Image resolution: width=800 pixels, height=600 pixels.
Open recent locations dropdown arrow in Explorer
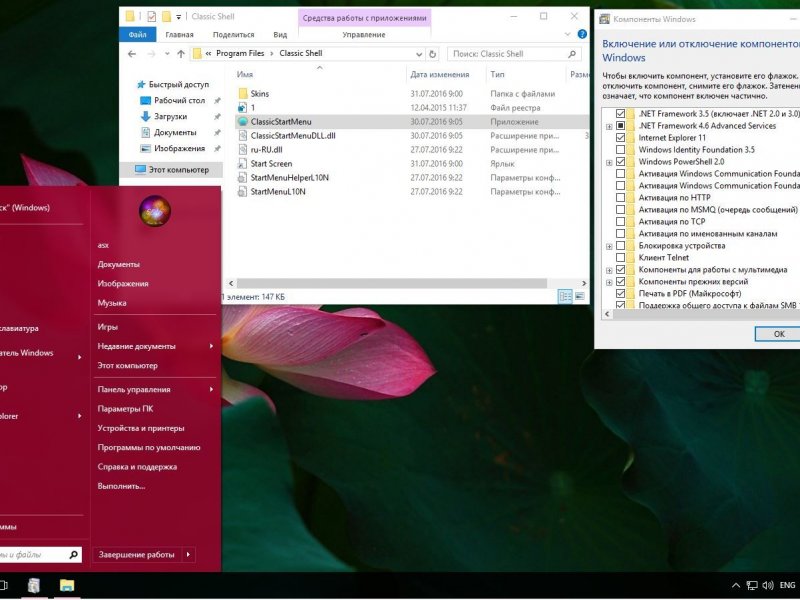(167, 54)
